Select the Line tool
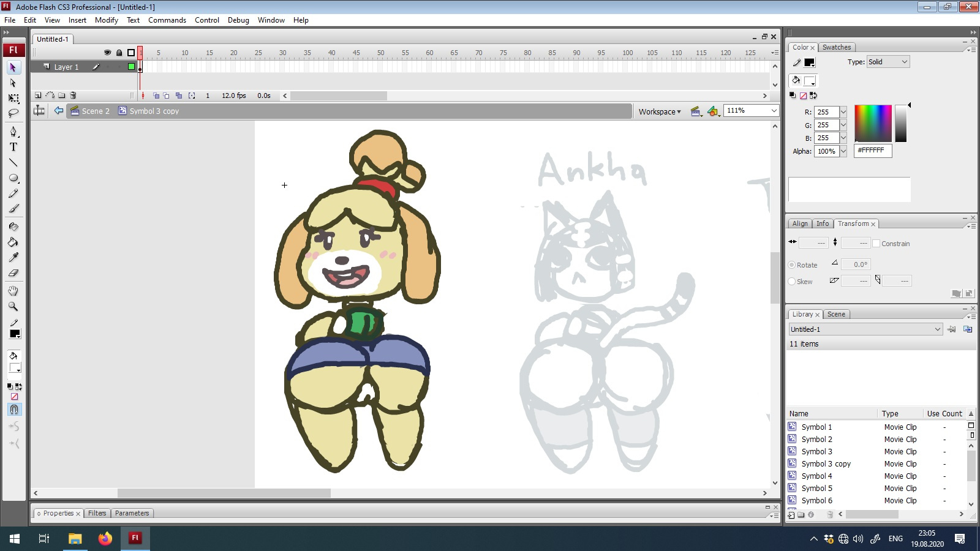This screenshot has height=551, width=980. click(13, 162)
